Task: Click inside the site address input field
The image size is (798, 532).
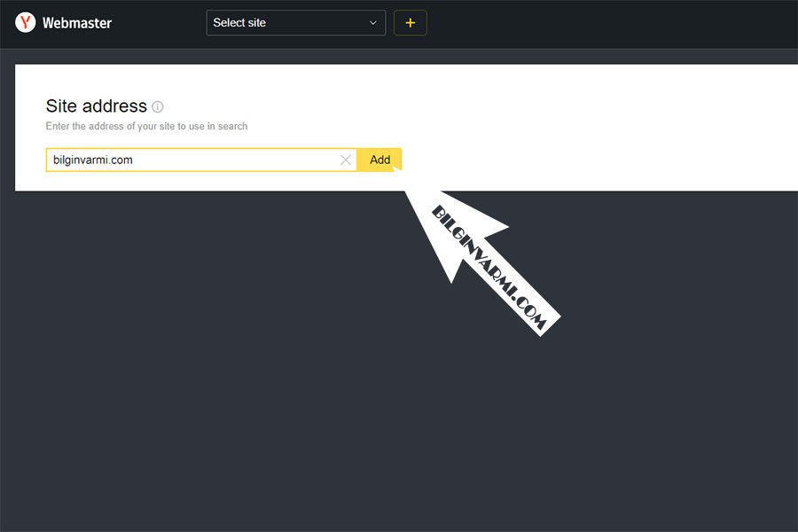Action: (195, 160)
